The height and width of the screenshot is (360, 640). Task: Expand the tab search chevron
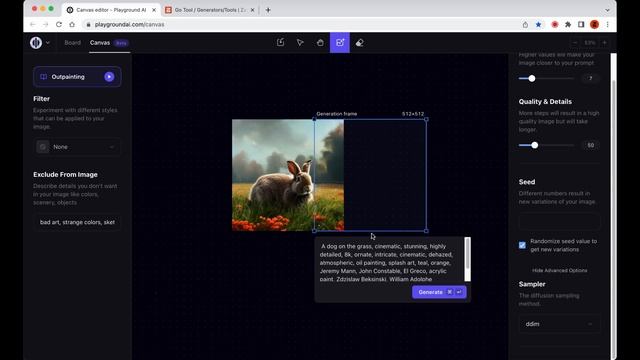pos(607,10)
